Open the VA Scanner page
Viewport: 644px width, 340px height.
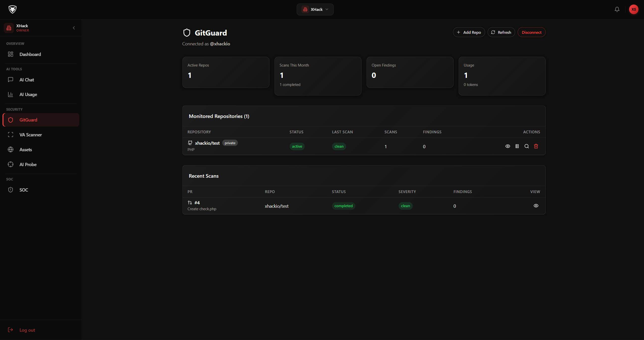pyautogui.click(x=41, y=135)
